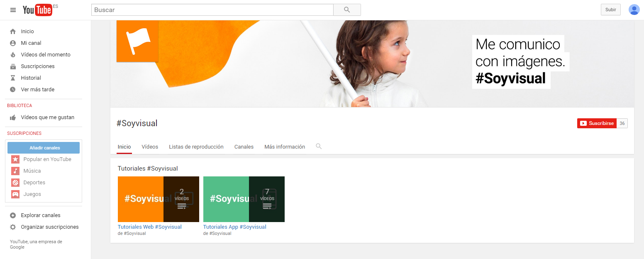The width and height of the screenshot is (644, 259).
Task: Click the Inicio sidebar label
Action: coord(27,32)
